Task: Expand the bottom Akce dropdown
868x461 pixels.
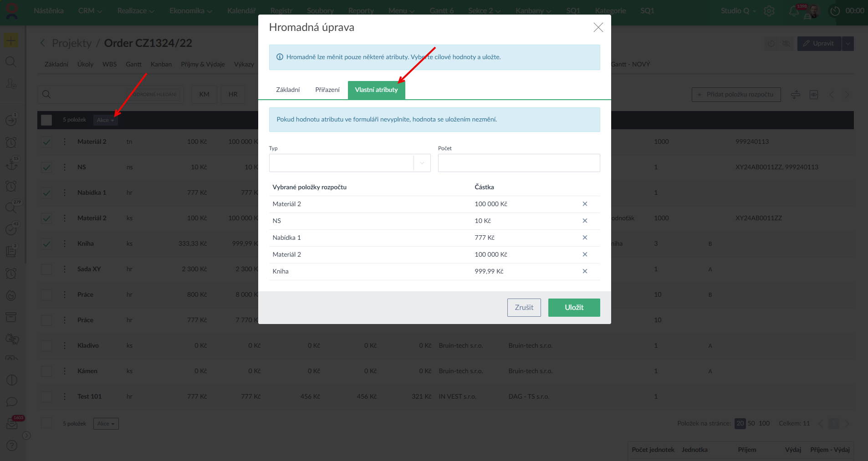Action: [106, 424]
